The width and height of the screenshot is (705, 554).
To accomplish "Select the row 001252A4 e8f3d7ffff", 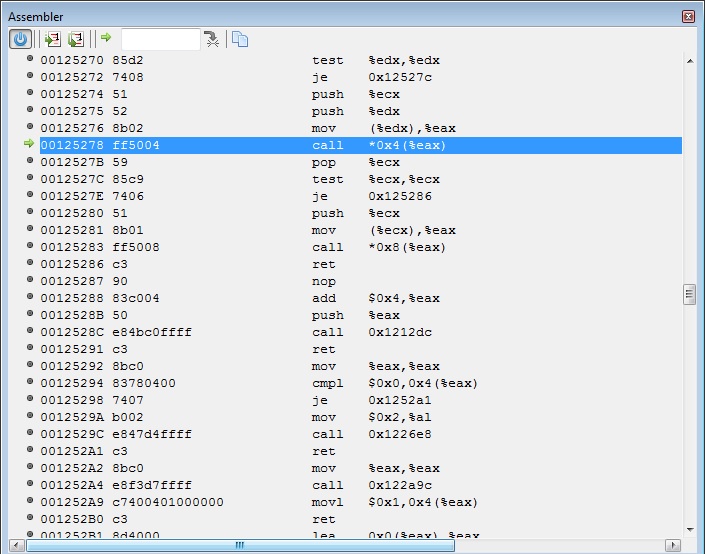I will [x=361, y=485].
